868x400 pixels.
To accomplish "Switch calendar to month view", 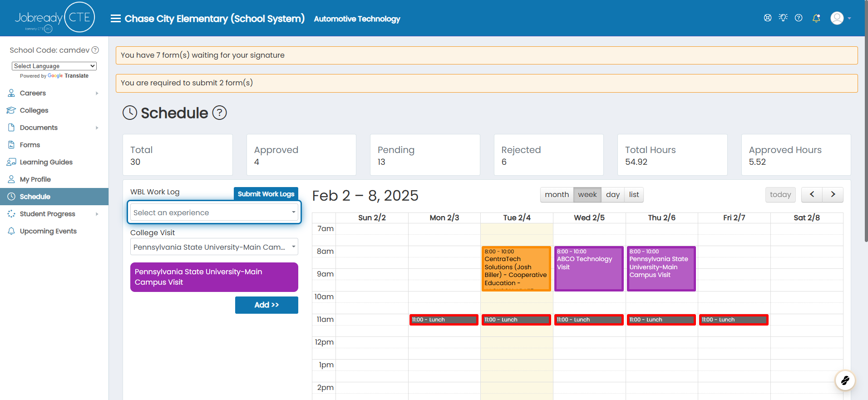I will (557, 194).
